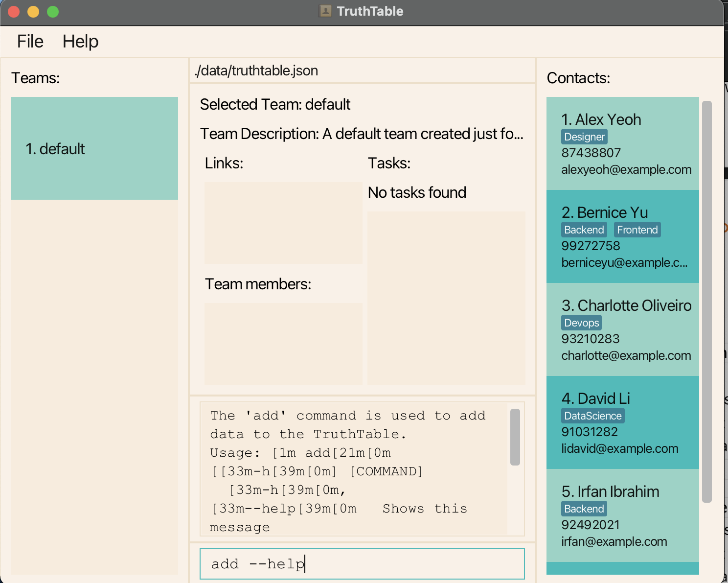Click email alexyeoh@example.com
The height and width of the screenshot is (583, 728).
626,170
